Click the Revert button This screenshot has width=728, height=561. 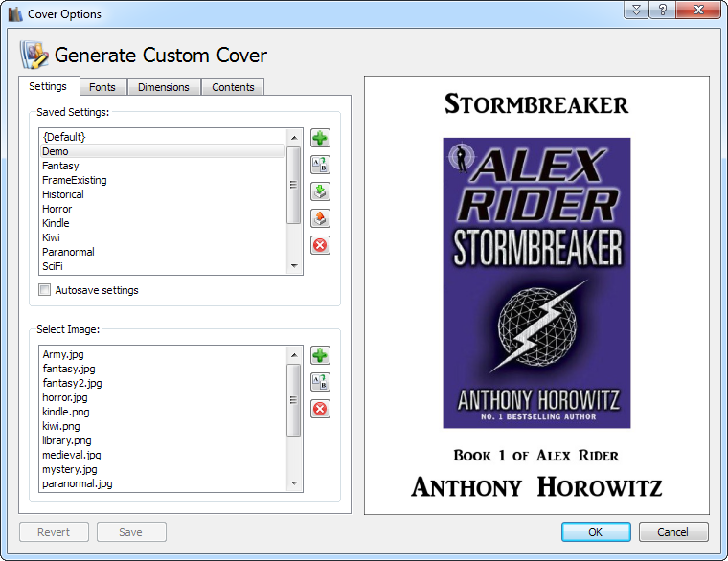pyautogui.click(x=54, y=531)
